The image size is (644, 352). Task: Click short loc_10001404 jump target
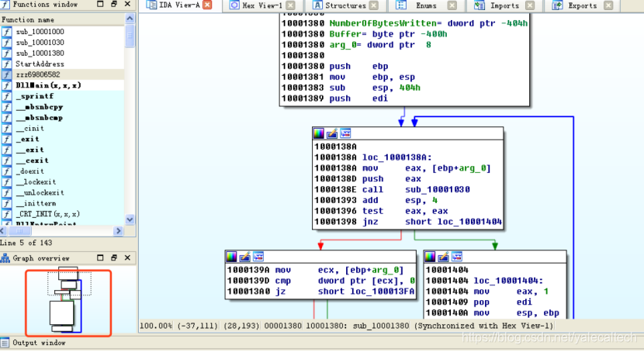point(453,222)
